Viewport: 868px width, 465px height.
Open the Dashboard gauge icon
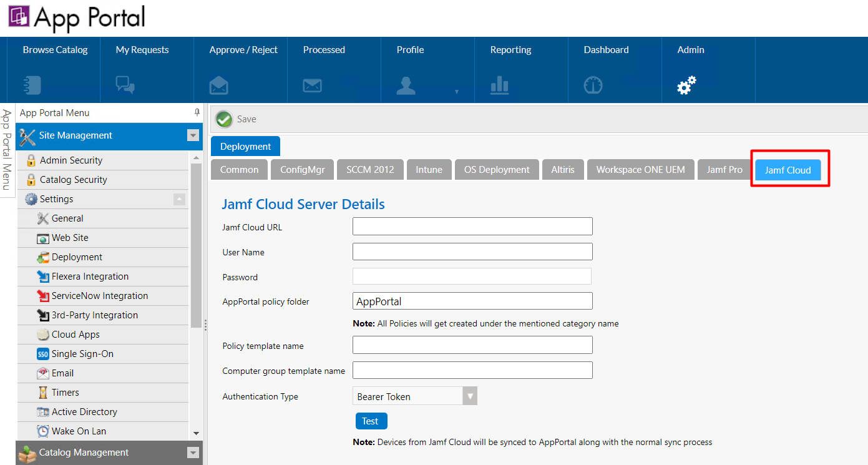pyautogui.click(x=593, y=85)
